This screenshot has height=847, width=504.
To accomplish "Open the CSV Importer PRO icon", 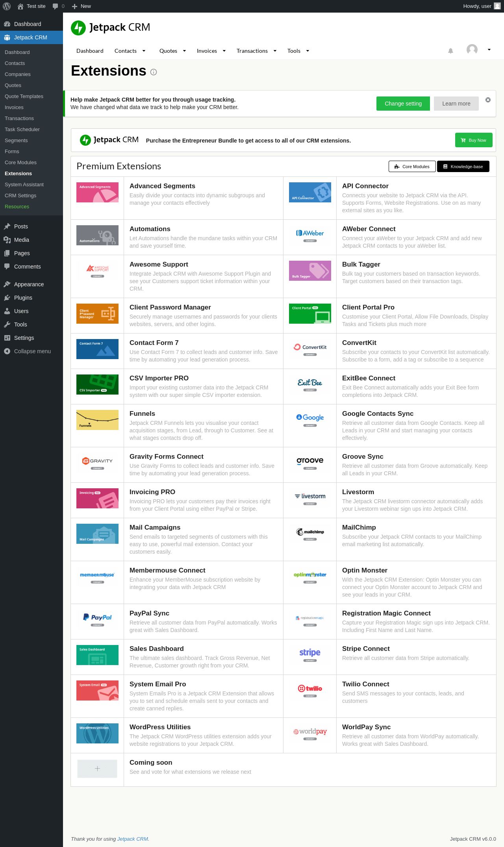I will pyautogui.click(x=97, y=384).
